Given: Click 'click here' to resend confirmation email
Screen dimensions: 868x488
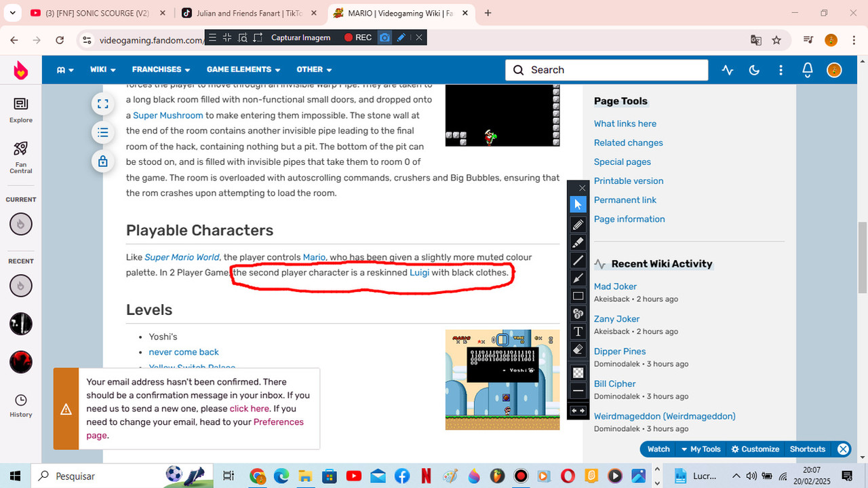Looking at the screenshot, I should tap(250, 409).
